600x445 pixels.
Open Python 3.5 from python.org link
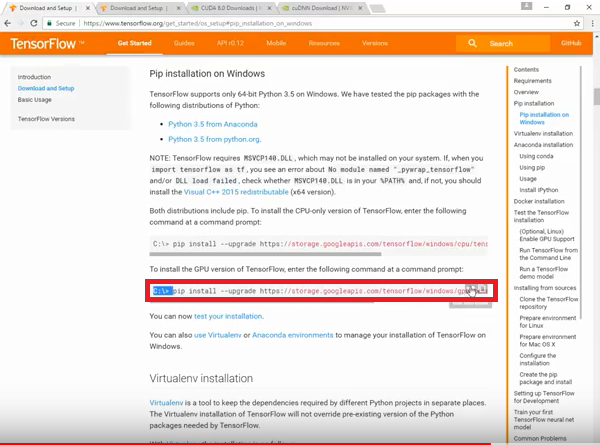point(214,139)
